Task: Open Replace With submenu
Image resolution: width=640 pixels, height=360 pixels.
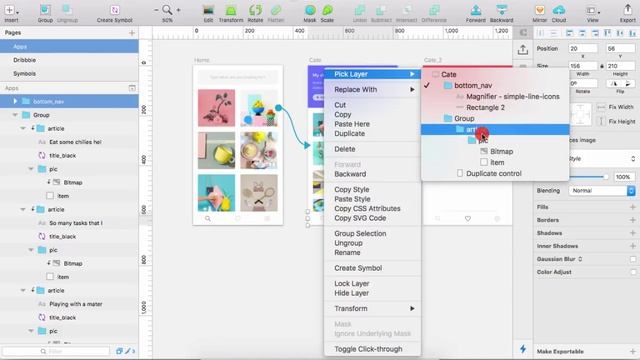Action: pos(372,89)
